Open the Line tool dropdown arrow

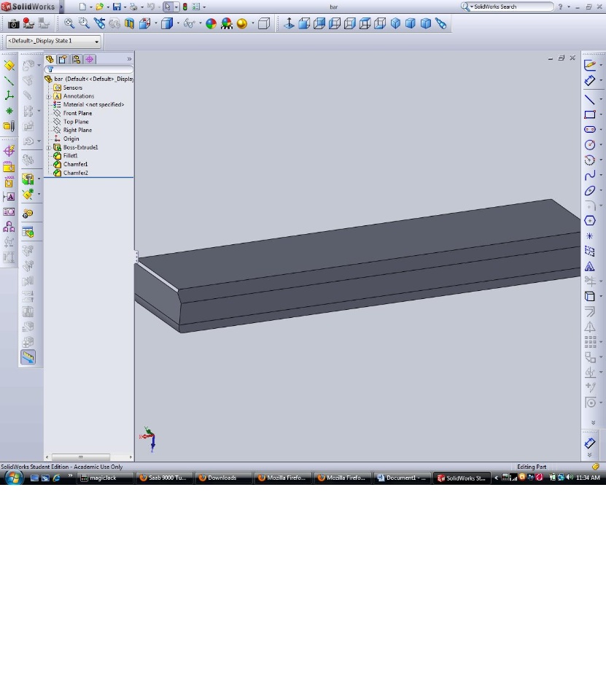click(601, 99)
